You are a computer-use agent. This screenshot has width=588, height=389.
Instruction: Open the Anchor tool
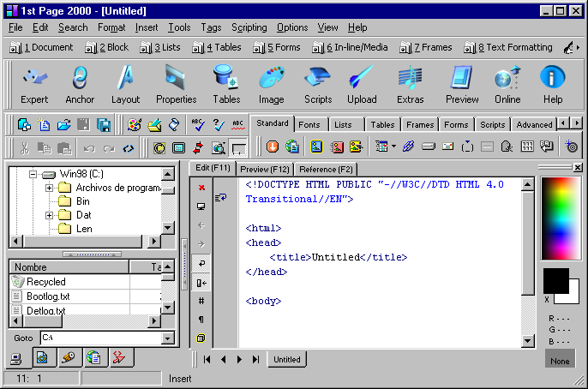click(x=80, y=86)
